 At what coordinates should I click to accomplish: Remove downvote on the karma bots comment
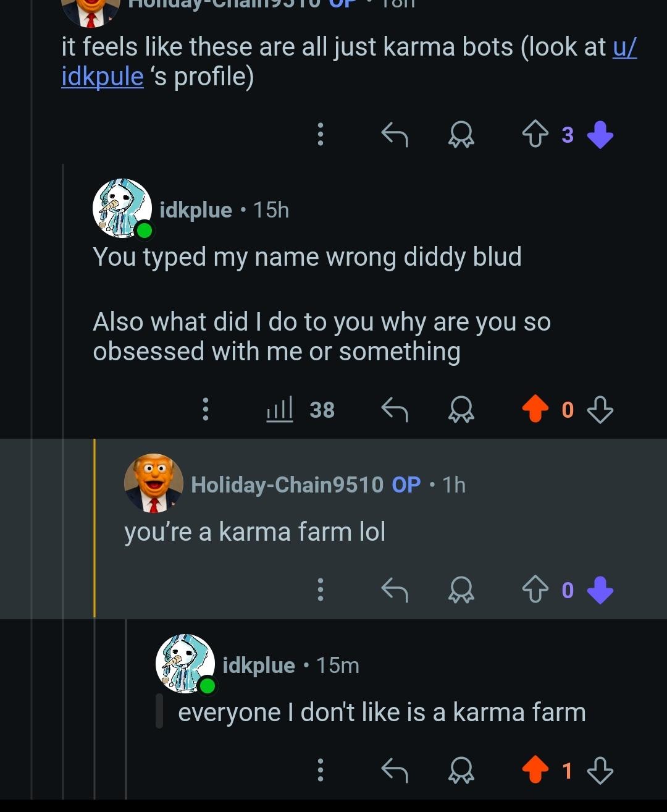pyautogui.click(x=600, y=134)
